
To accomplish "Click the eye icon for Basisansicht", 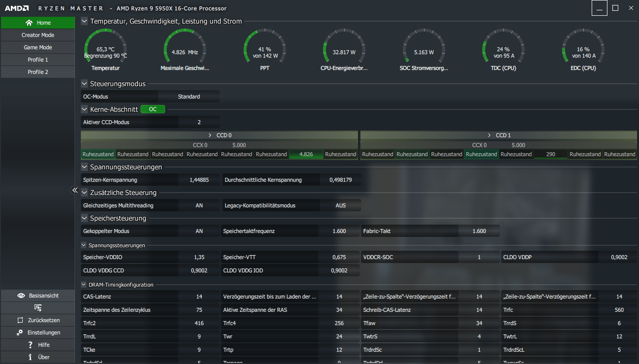I will (21, 296).
